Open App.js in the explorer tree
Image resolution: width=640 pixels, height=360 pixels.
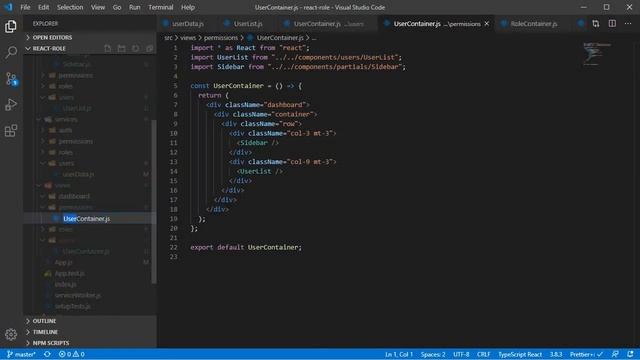pyautogui.click(x=63, y=262)
